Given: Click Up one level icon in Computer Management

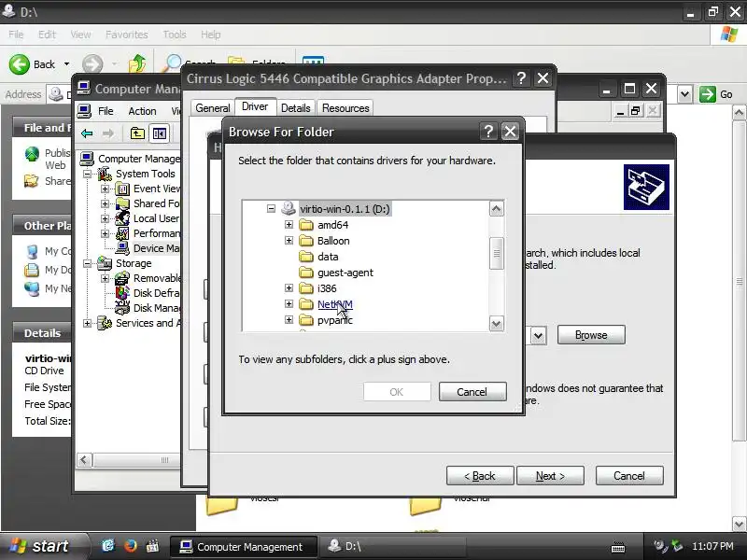Looking at the screenshot, I should click(137, 133).
